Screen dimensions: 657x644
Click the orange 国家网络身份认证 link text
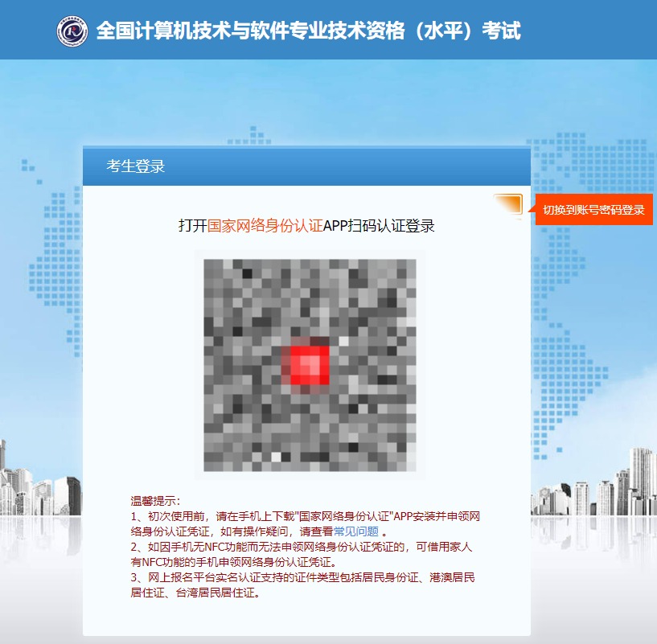click(265, 225)
